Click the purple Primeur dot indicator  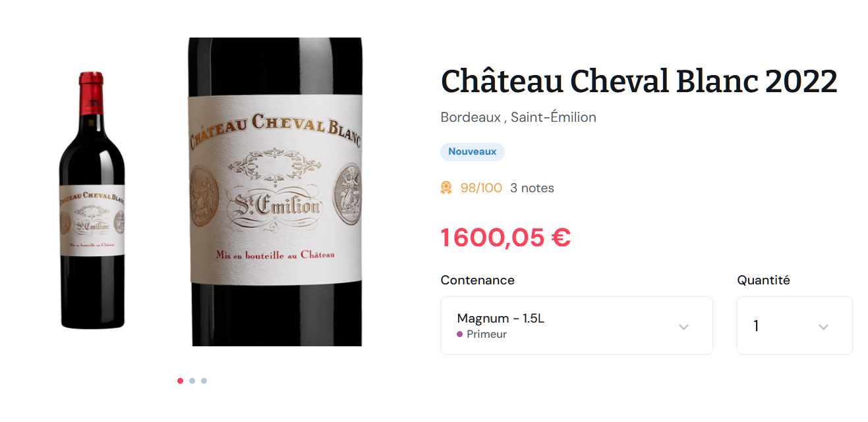[x=459, y=334]
